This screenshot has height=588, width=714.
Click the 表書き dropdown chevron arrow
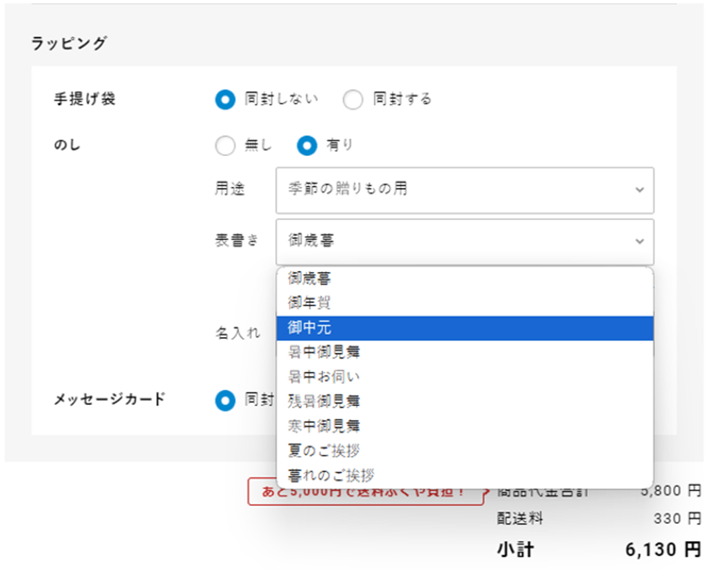coord(640,241)
